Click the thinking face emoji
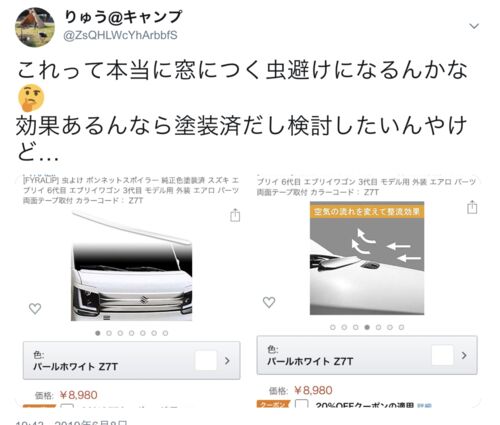Screen dimensions: 500x425 [x=31, y=98]
